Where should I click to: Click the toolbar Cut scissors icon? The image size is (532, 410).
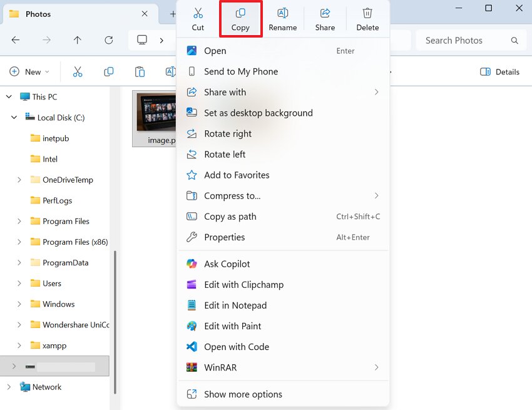(78, 71)
